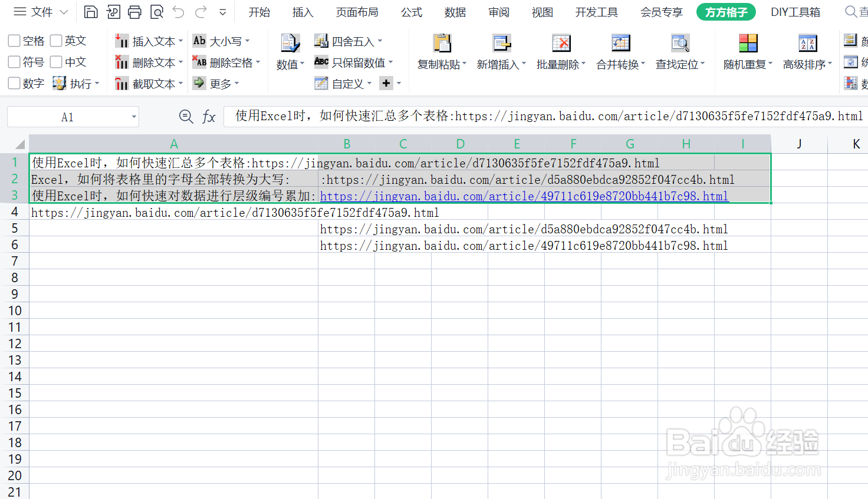Switch to the 页面布局 tab
Image resolution: width=868 pixels, height=499 pixels.
click(357, 12)
